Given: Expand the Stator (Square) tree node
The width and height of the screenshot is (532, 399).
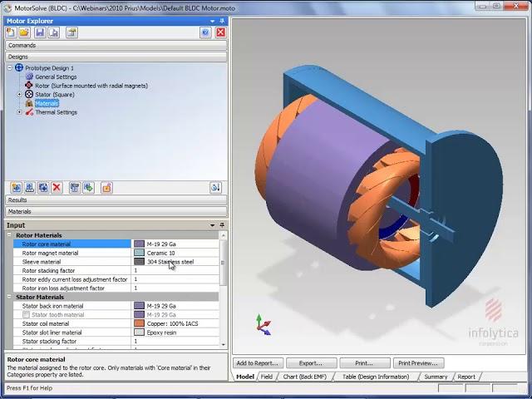Looking at the screenshot, I should point(20,95).
